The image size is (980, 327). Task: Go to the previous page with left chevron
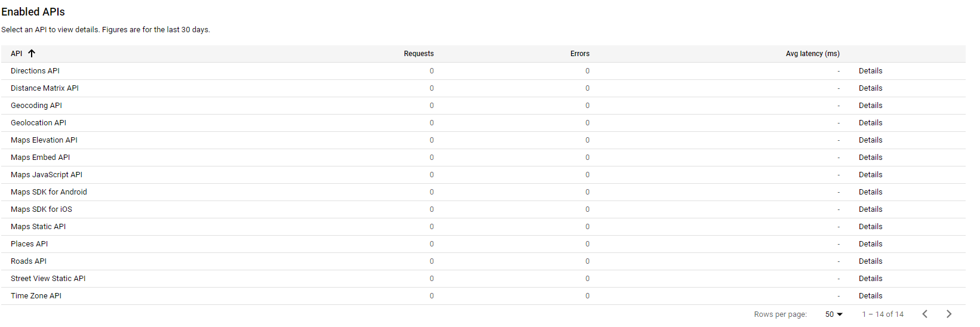click(x=924, y=314)
